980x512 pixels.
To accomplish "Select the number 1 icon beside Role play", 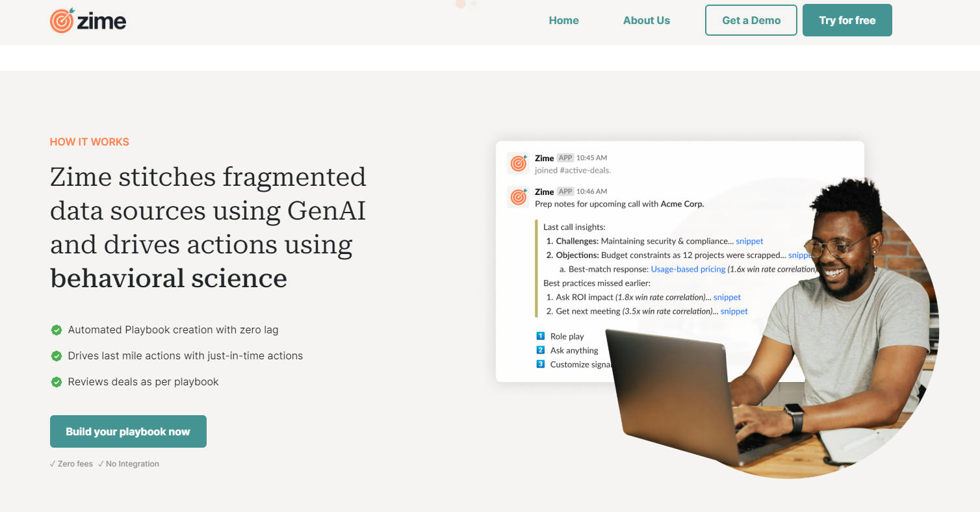I will [540, 336].
